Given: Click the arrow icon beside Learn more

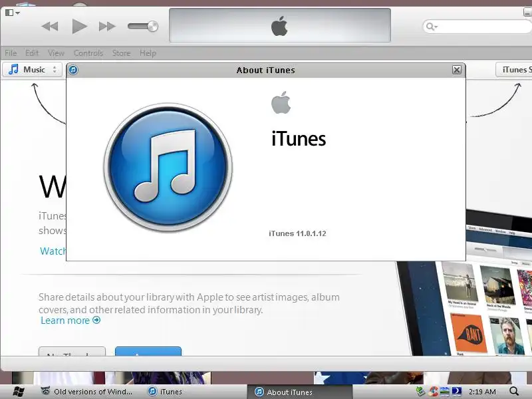Looking at the screenshot, I should coord(96,320).
